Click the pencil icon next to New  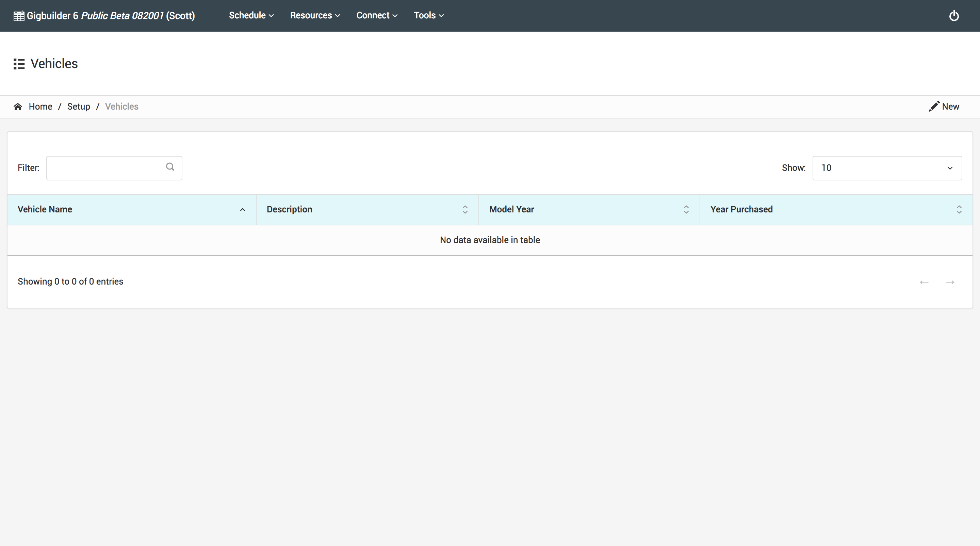tap(934, 107)
